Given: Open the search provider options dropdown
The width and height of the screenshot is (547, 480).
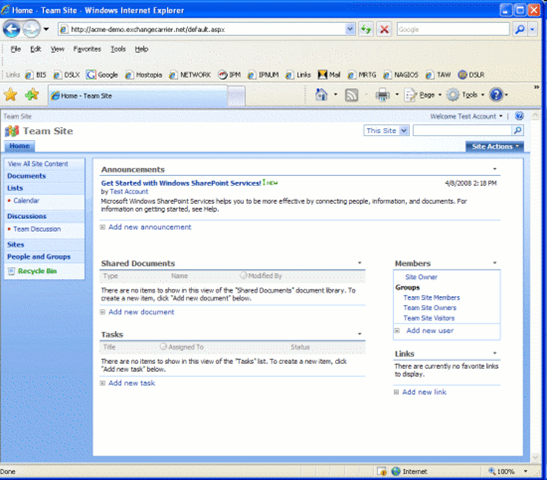Looking at the screenshot, I should 532,29.
